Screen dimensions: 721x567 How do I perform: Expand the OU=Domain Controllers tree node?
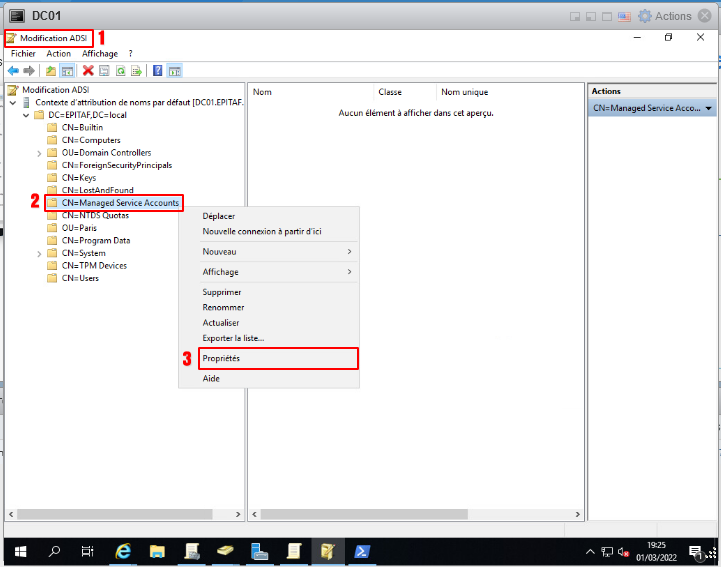click(x=39, y=153)
